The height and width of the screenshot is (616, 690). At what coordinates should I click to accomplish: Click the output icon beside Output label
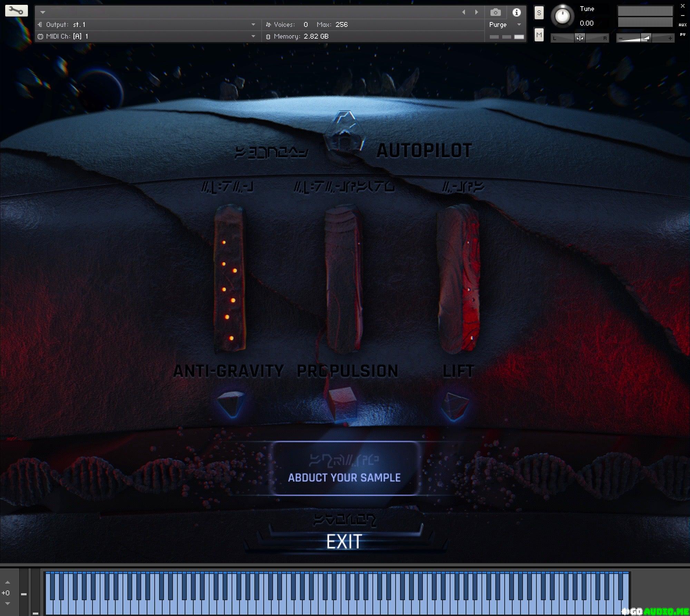point(40,24)
